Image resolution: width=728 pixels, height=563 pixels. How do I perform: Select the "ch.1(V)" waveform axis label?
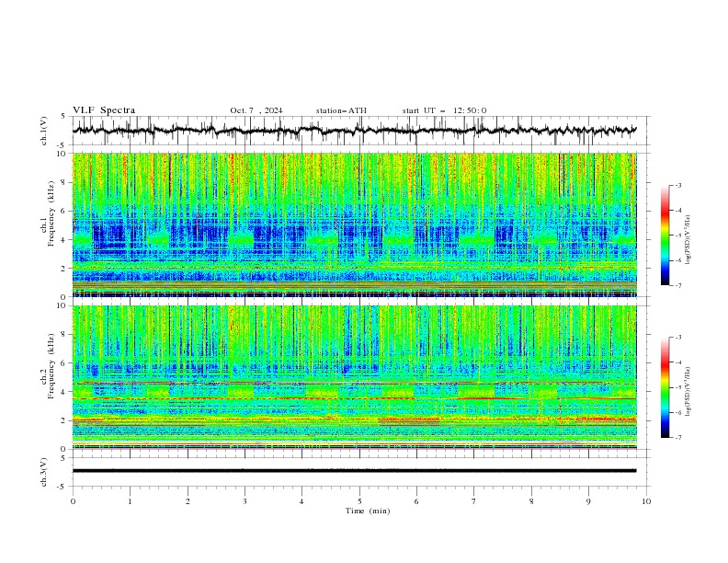pos(44,131)
